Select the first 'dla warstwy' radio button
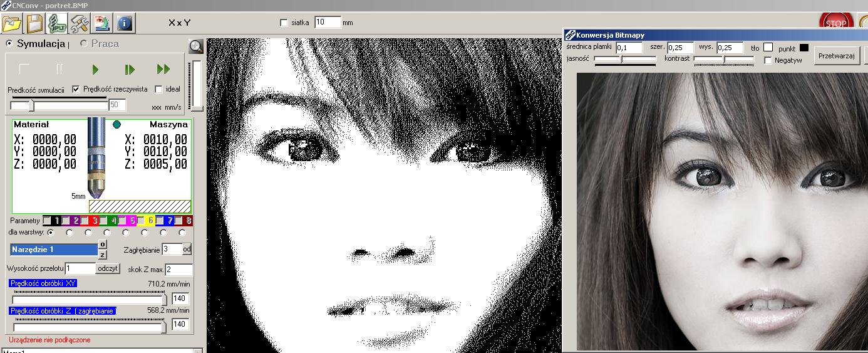Viewport: 868px width, 353px height. click(51, 233)
